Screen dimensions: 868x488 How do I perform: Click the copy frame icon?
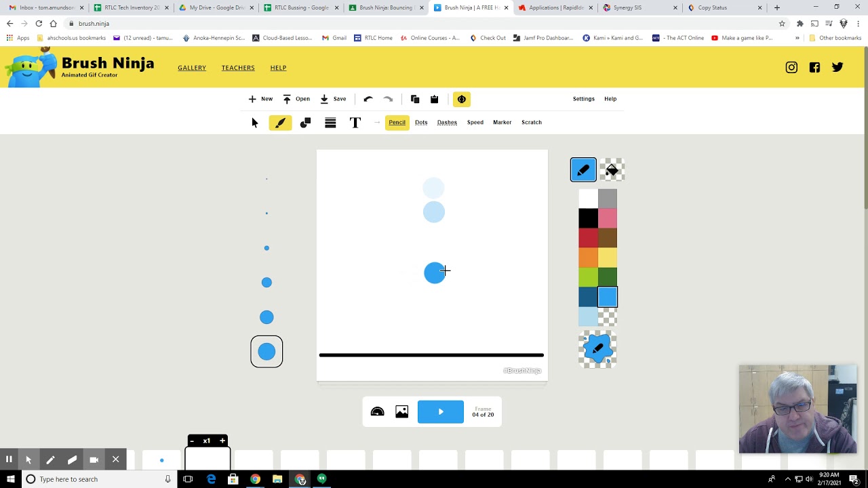pyautogui.click(x=415, y=99)
